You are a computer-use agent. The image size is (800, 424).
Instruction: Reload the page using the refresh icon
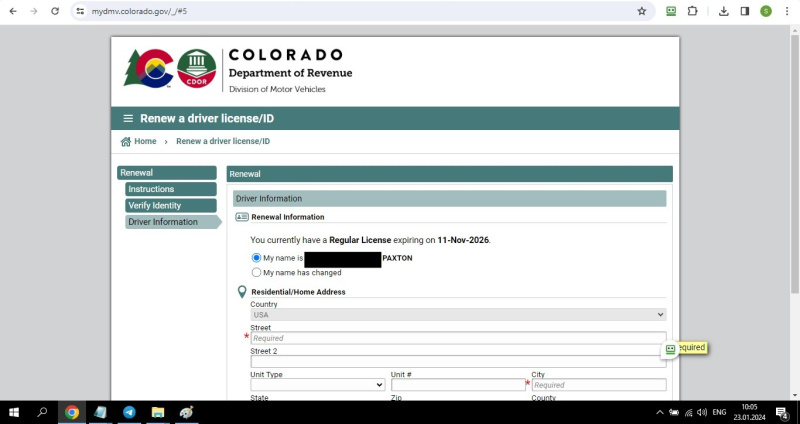tap(54, 11)
